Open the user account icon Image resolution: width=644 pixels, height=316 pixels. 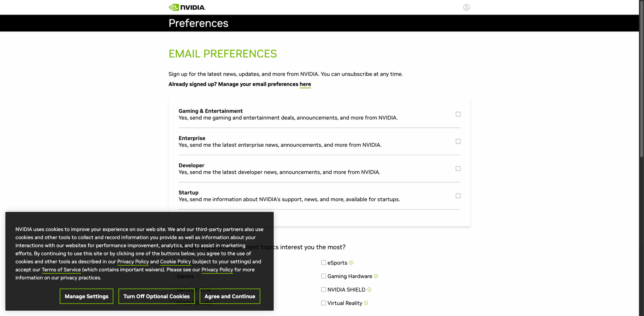pos(466,7)
